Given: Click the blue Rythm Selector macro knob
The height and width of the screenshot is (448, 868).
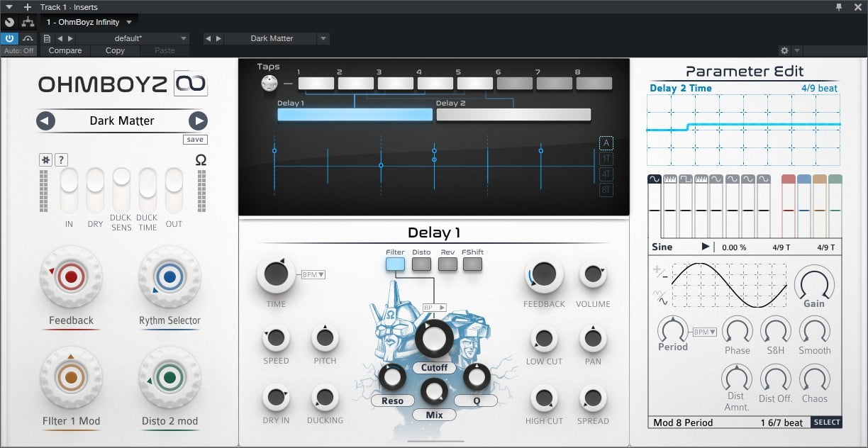Looking at the screenshot, I should [169, 277].
